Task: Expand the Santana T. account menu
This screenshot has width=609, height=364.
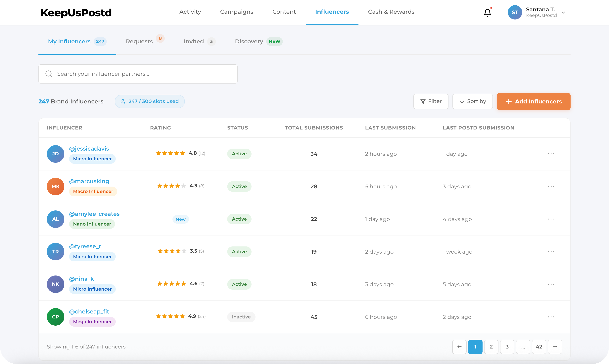Action: 563,13
